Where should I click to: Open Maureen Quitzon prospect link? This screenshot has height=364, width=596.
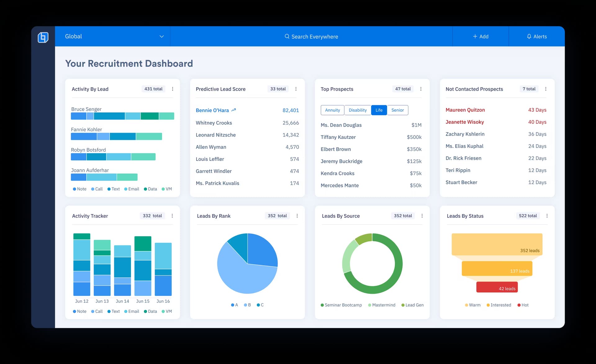[x=465, y=110]
